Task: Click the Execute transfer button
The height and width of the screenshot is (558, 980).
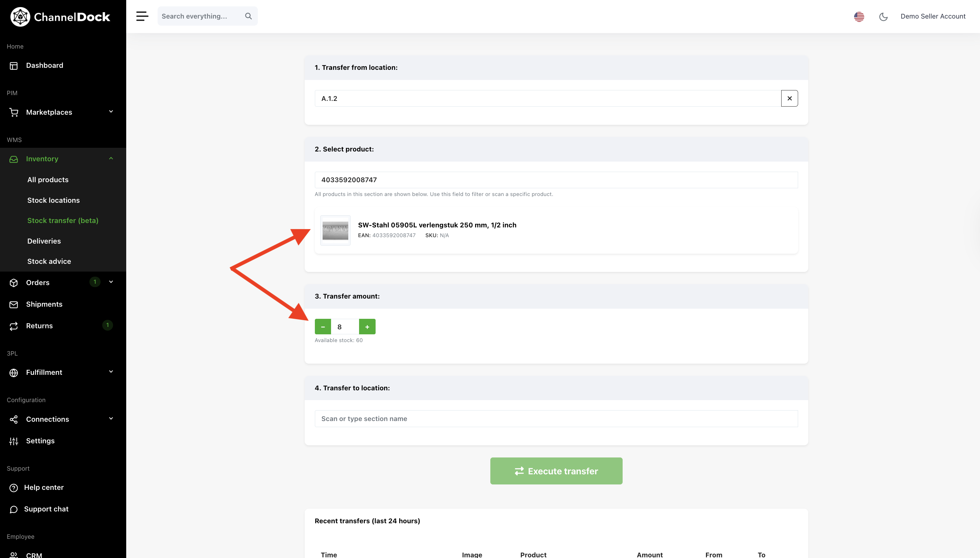Action: pos(556,471)
